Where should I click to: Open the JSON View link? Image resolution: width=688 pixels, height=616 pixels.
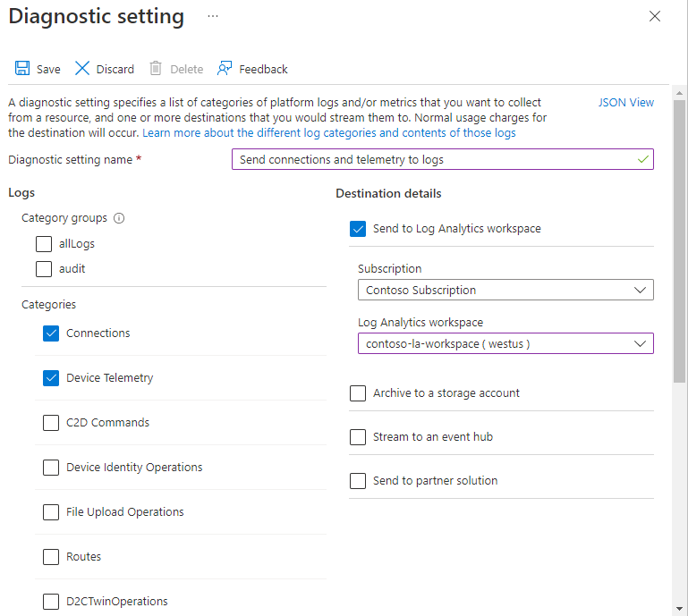pyautogui.click(x=625, y=103)
